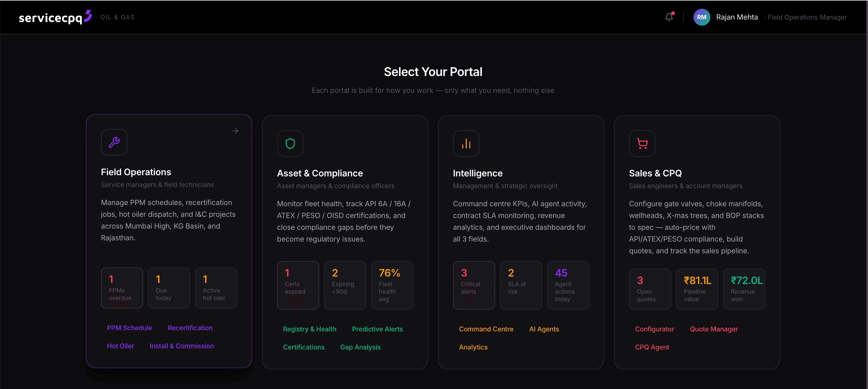Click the Asset & Compliance shield icon

tap(290, 144)
